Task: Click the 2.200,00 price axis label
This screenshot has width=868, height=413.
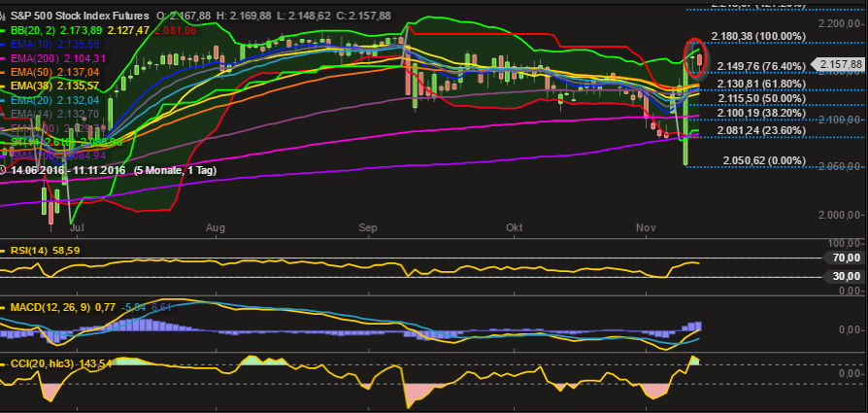Action: point(840,24)
